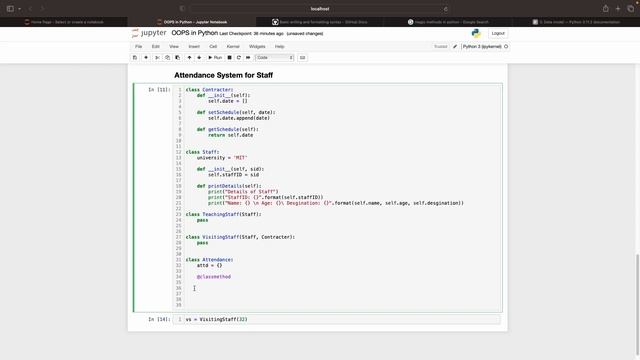Screen dimensions: 640x360
Task: Save the notebook with the floppy disk icon
Action: click(x=135, y=58)
